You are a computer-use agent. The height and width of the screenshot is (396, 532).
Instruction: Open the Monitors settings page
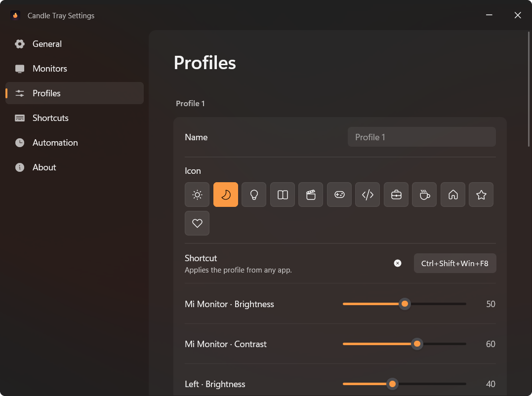click(75, 69)
